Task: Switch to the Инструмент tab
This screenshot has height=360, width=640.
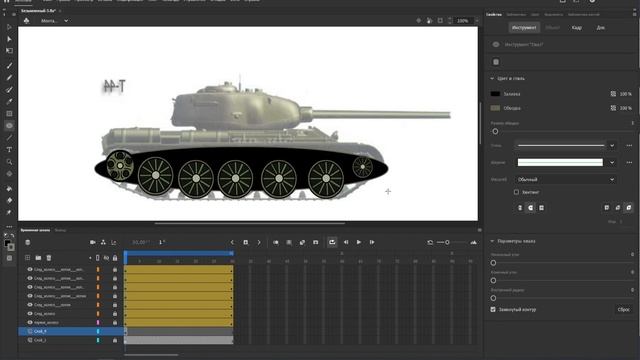Action: [x=524, y=28]
